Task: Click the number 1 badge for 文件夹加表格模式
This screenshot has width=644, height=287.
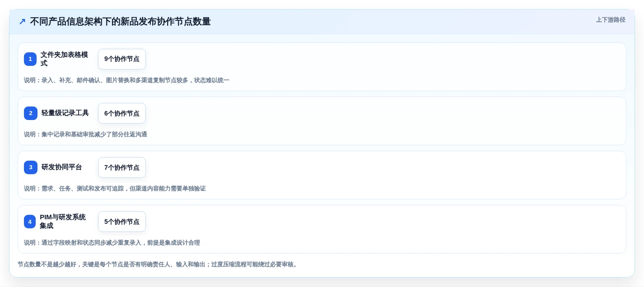Action: point(30,59)
